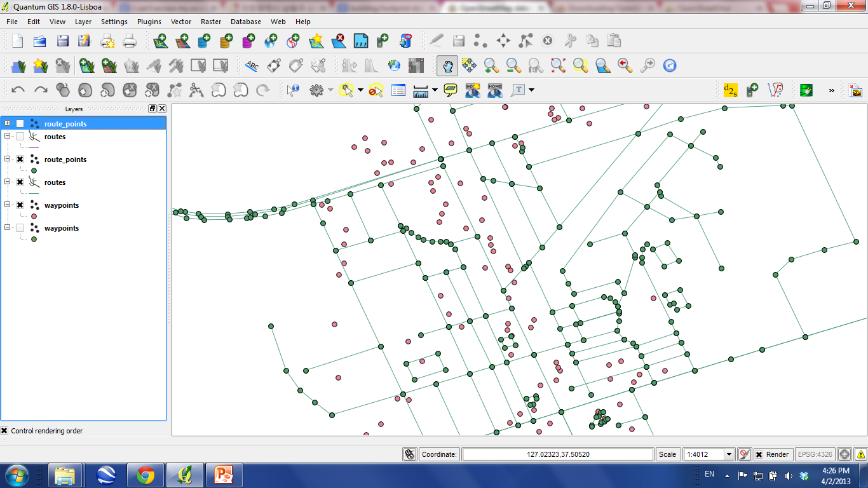Image resolution: width=868 pixels, height=488 pixels.
Task: Open the Layer menu
Action: [x=83, y=22]
